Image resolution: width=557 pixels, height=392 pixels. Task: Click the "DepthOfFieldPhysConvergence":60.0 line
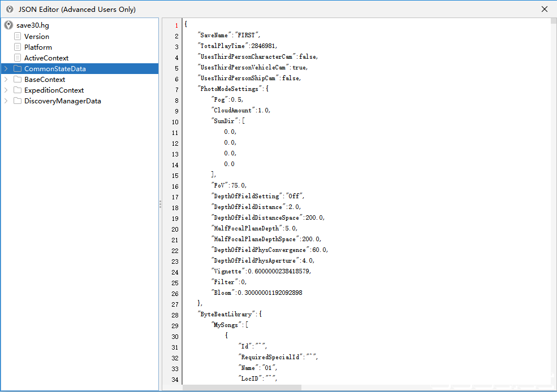pyautogui.click(x=270, y=250)
